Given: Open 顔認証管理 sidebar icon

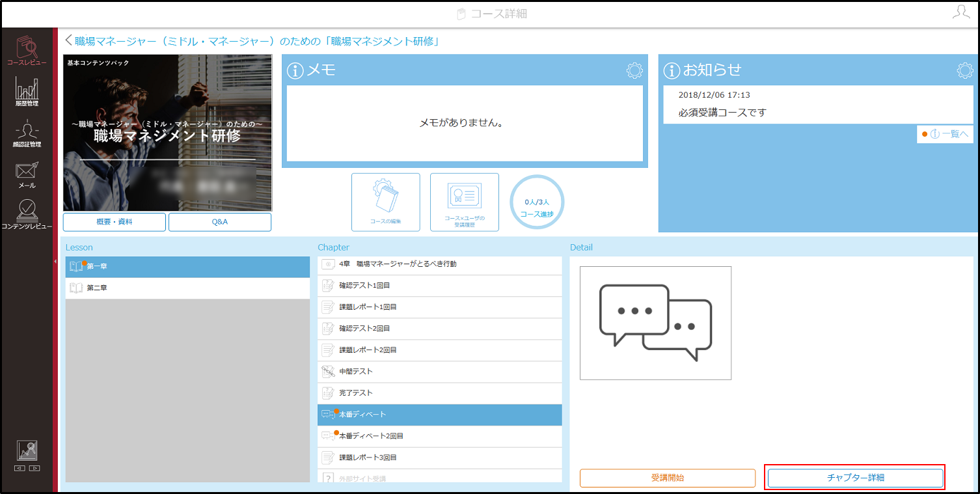Looking at the screenshot, I should click(x=27, y=133).
